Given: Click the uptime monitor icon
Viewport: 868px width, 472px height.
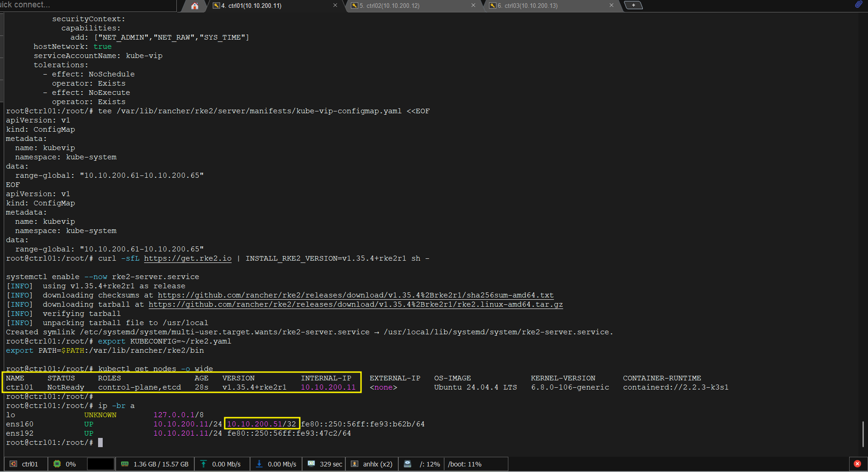Looking at the screenshot, I should tap(311, 464).
